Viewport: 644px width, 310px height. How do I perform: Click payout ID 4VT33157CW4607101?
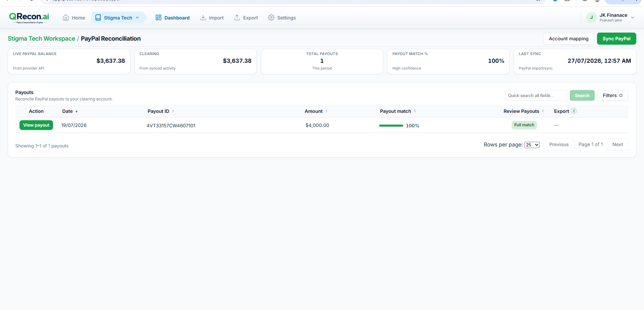tap(171, 126)
